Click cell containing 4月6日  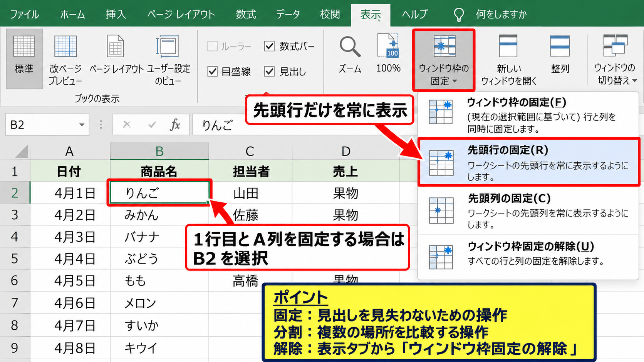click(70, 303)
